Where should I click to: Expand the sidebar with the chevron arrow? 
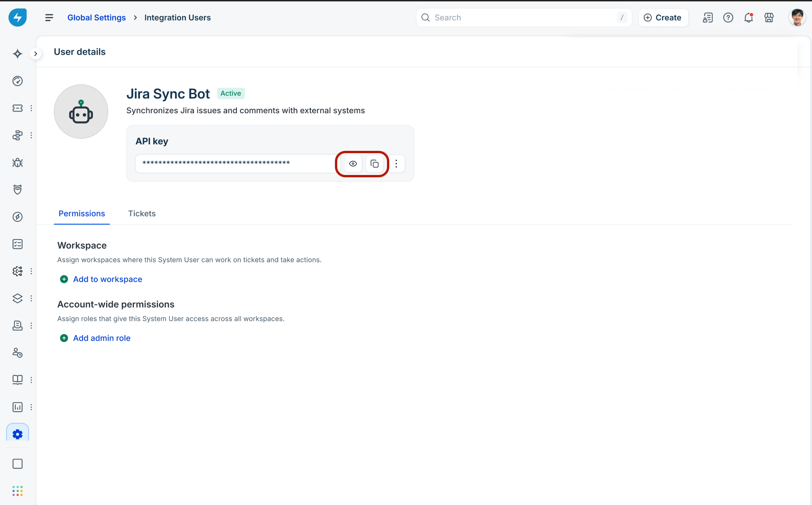[x=35, y=54]
